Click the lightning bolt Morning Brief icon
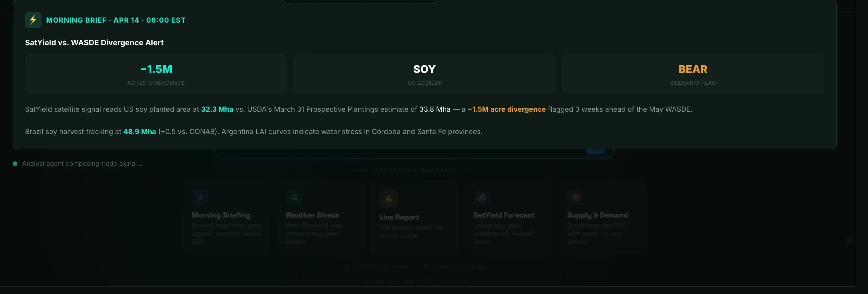 [33, 20]
